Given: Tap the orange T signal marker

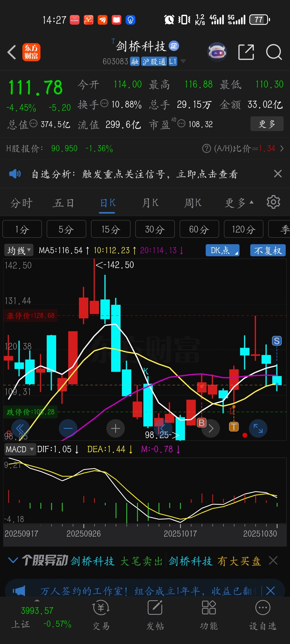Looking at the screenshot, I should [234, 426].
